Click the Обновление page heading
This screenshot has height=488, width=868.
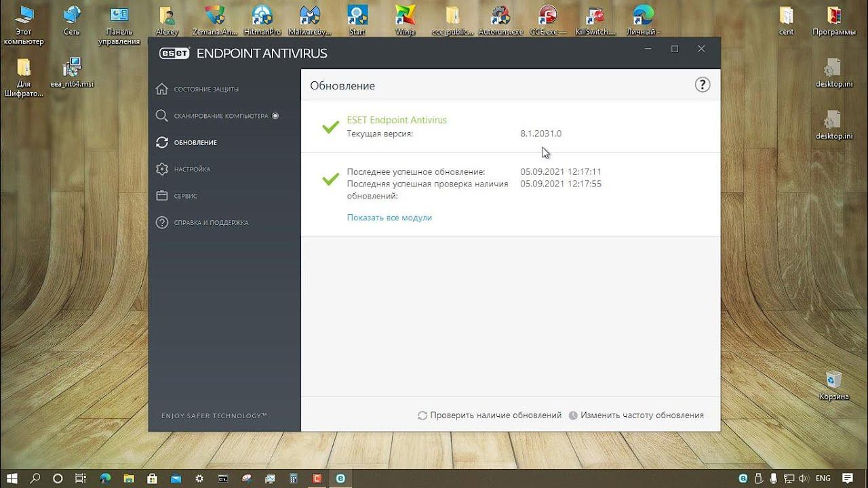pos(342,85)
